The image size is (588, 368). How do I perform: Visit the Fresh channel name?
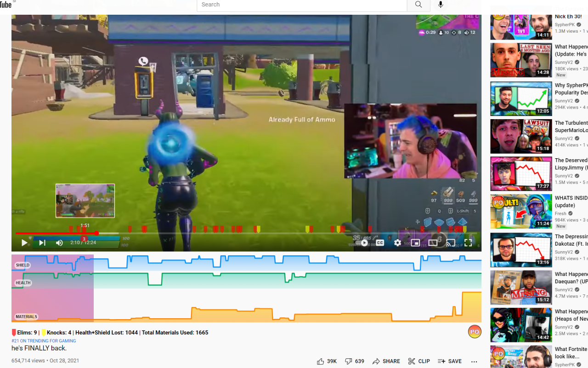click(560, 213)
